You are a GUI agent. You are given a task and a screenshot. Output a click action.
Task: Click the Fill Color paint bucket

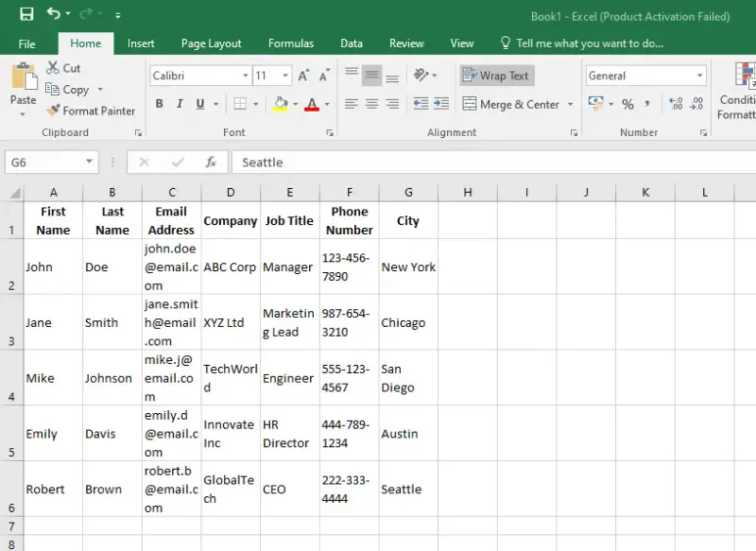point(281,104)
